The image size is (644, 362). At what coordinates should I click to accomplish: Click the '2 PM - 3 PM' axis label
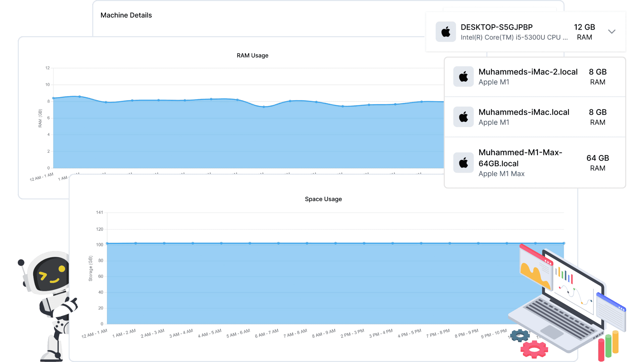tap(352, 334)
